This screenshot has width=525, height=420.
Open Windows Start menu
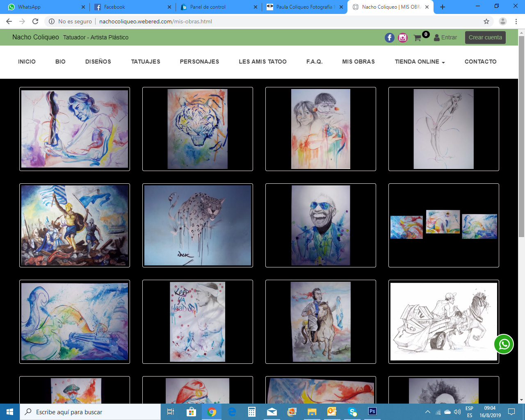pos(10,412)
